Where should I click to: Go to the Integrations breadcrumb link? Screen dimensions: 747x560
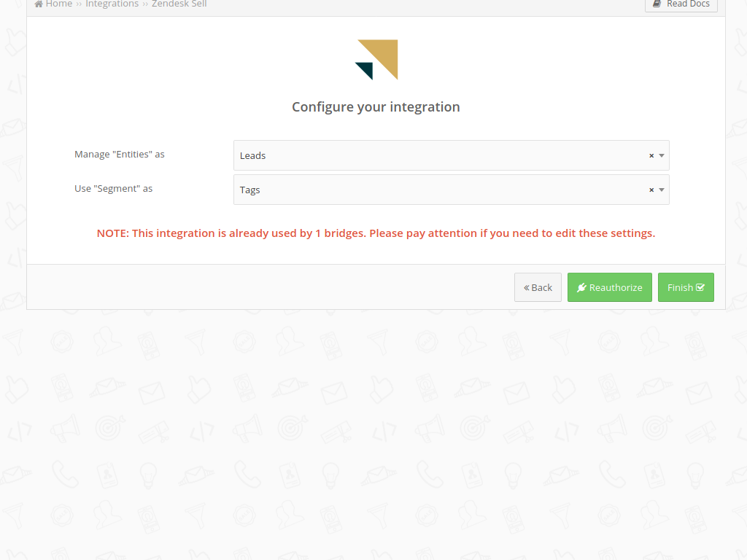click(112, 4)
